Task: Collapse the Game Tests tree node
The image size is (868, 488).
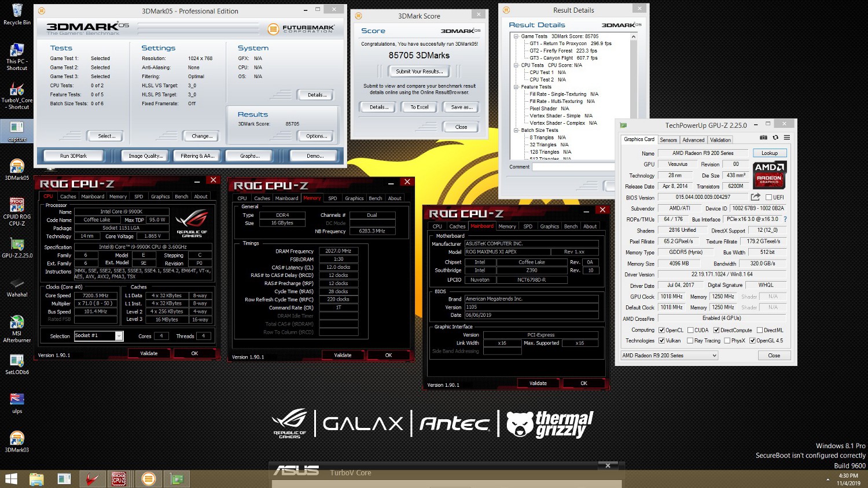Action: pyautogui.click(x=516, y=36)
